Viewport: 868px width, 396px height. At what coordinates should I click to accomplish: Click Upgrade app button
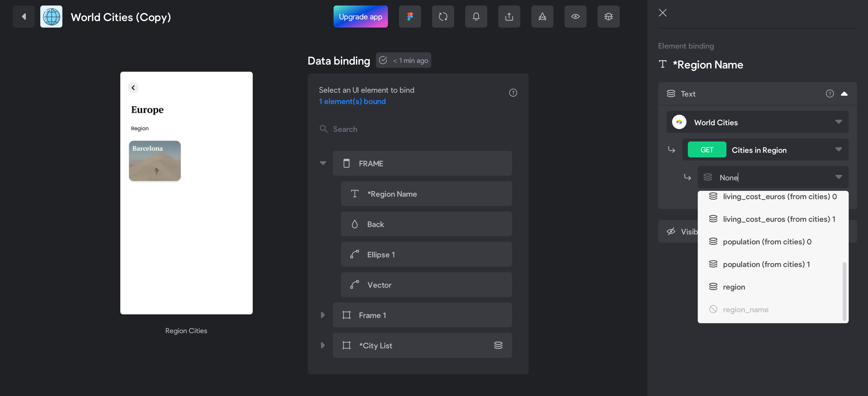coord(360,17)
